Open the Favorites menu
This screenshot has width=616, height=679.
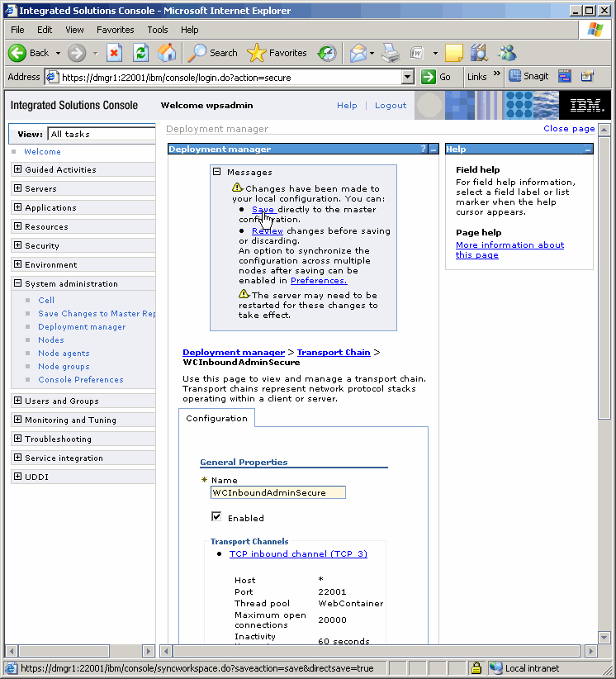[x=115, y=30]
